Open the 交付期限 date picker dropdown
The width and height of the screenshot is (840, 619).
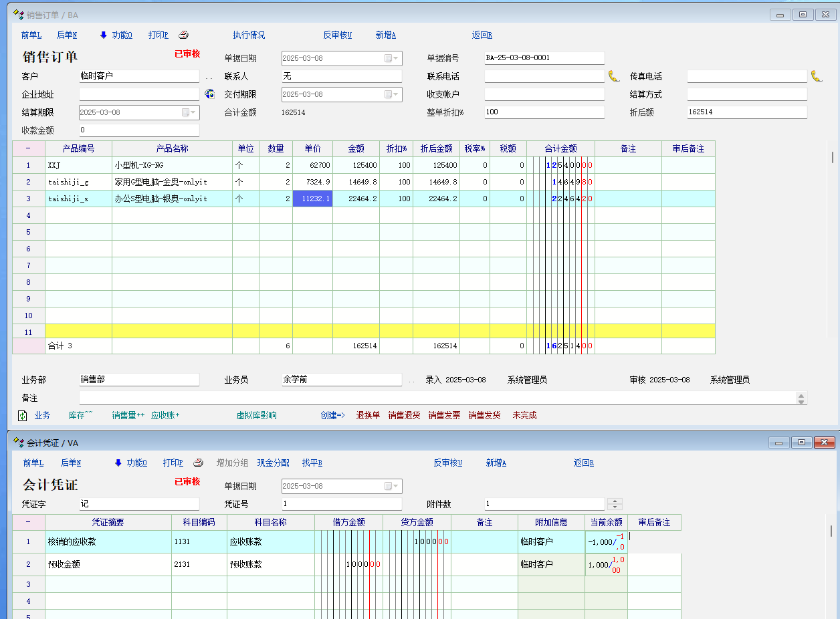[396, 95]
